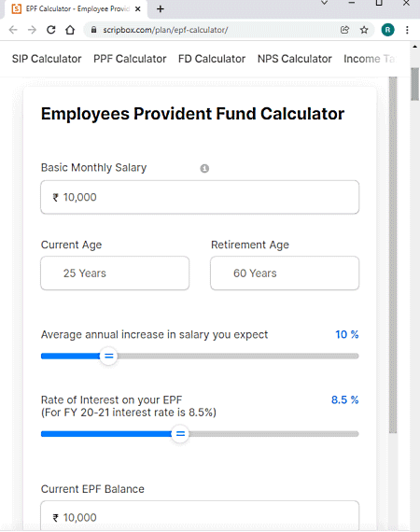
Task: Open SIP Calculator menu item
Action: (47, 59)
